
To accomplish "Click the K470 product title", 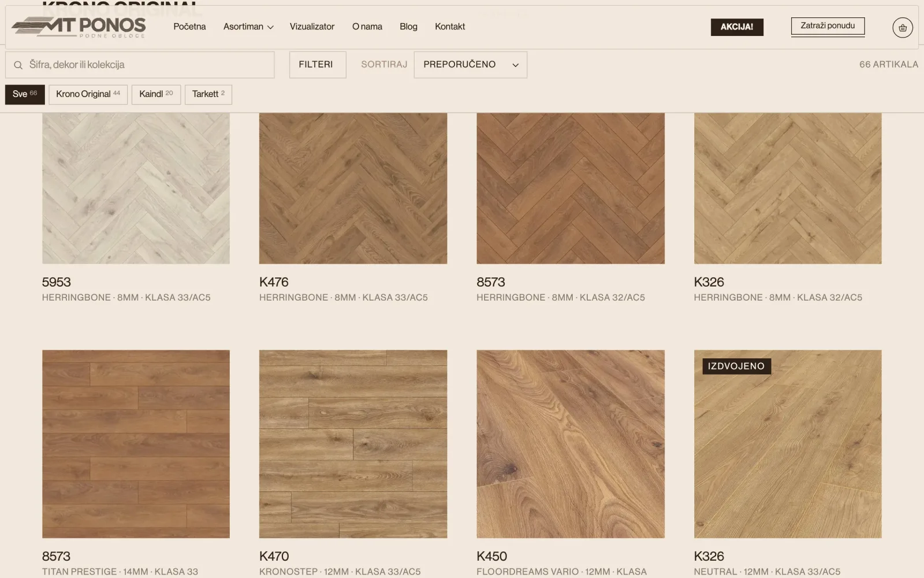I will pyautogui.click(x=274, y=556).
